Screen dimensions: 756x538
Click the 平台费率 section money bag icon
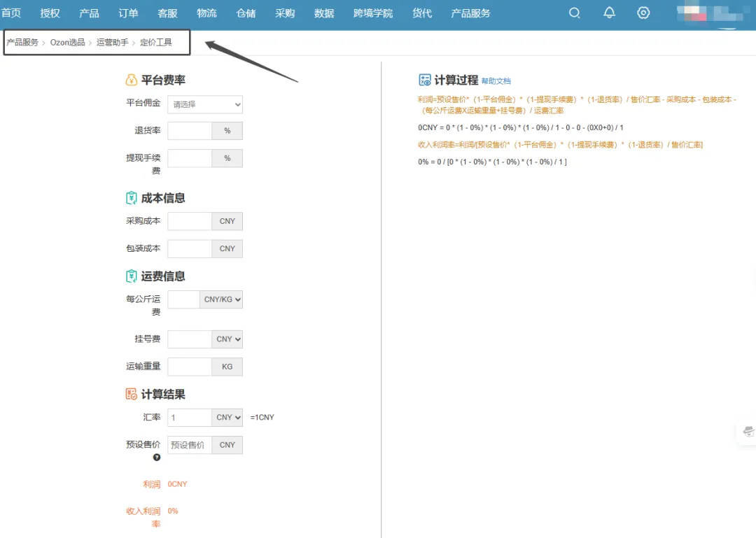point(131,80)
